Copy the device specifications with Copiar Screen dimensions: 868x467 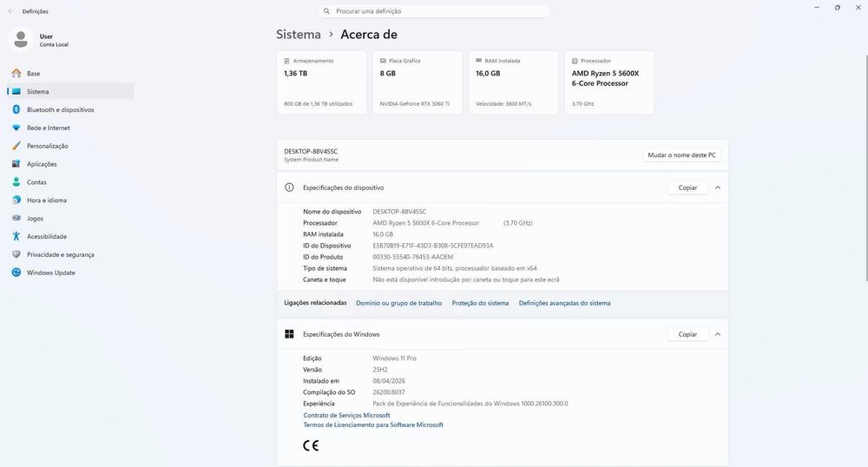pos(687,187)
